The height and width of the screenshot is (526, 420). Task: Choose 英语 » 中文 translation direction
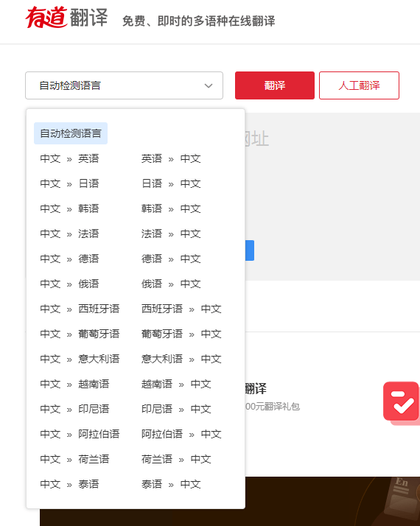[x=171, y=158]
